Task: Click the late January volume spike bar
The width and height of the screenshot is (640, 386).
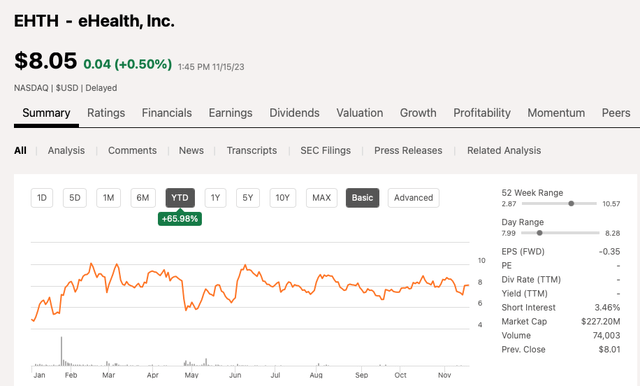Action: (62, 351)
